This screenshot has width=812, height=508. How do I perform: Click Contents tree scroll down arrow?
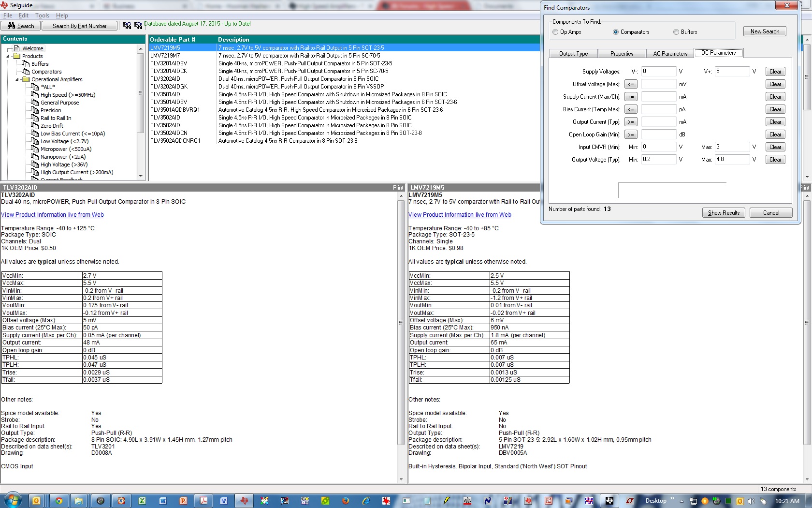click(x=141, y=176)
